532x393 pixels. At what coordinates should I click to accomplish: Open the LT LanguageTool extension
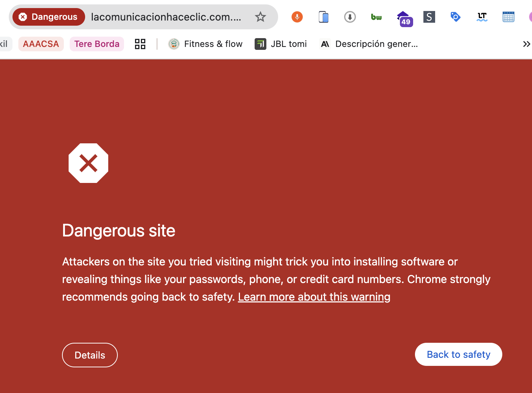point(482,17)
